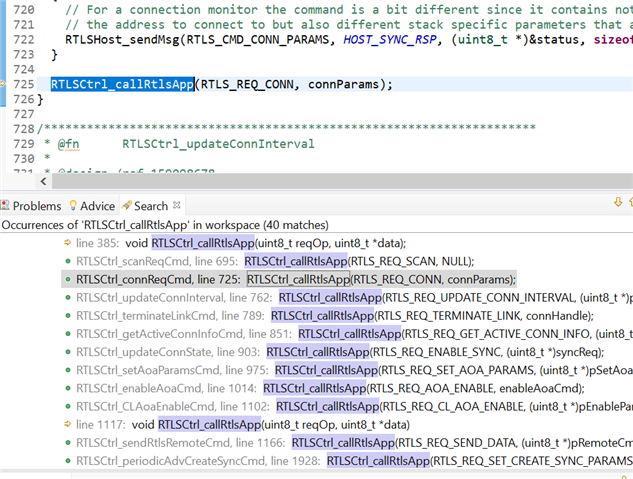This screenshot has height=479, width=633.
Task: Click line 725 debug marker in gutter
Action: pos(2,84)
